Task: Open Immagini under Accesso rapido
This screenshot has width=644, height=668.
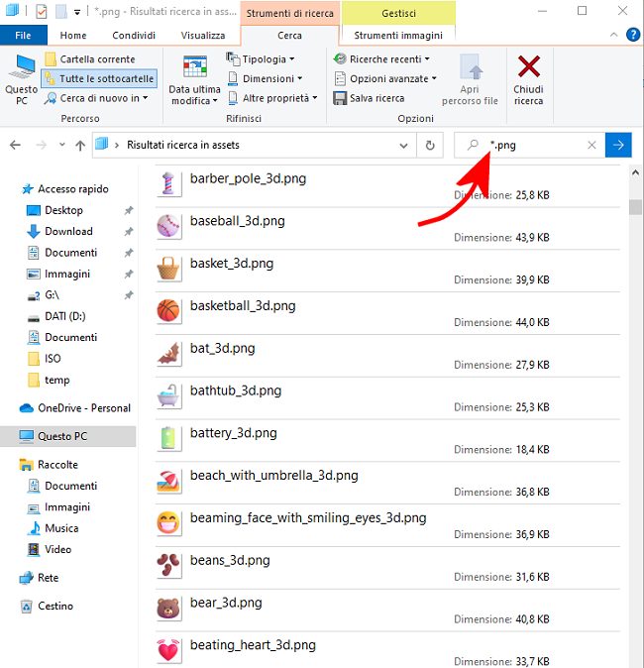Action: pos(58,274)
